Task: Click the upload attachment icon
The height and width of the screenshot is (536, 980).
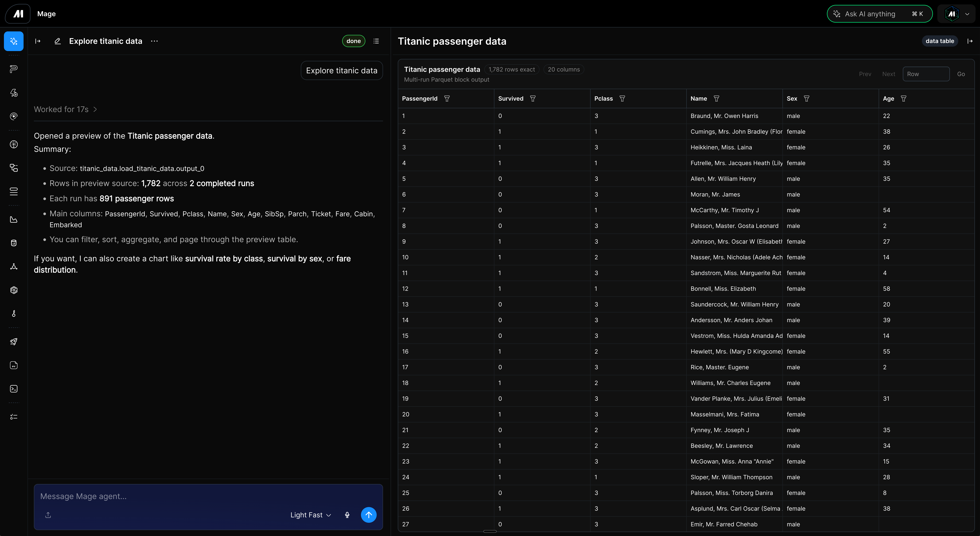Action: (x=48, y=515)
